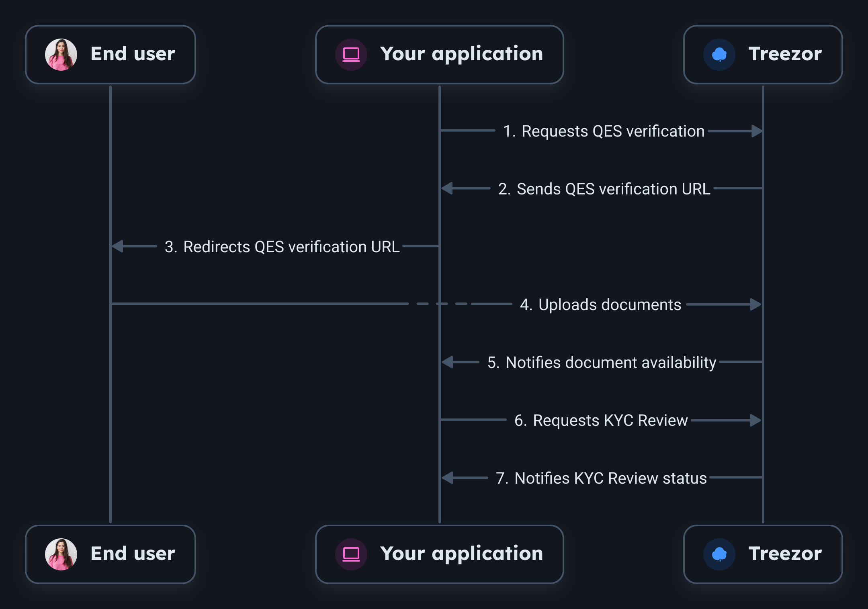Click the blue cloud icon in the top Treezor box
This screenshot has height=609, width=868.
pos(719,55)
